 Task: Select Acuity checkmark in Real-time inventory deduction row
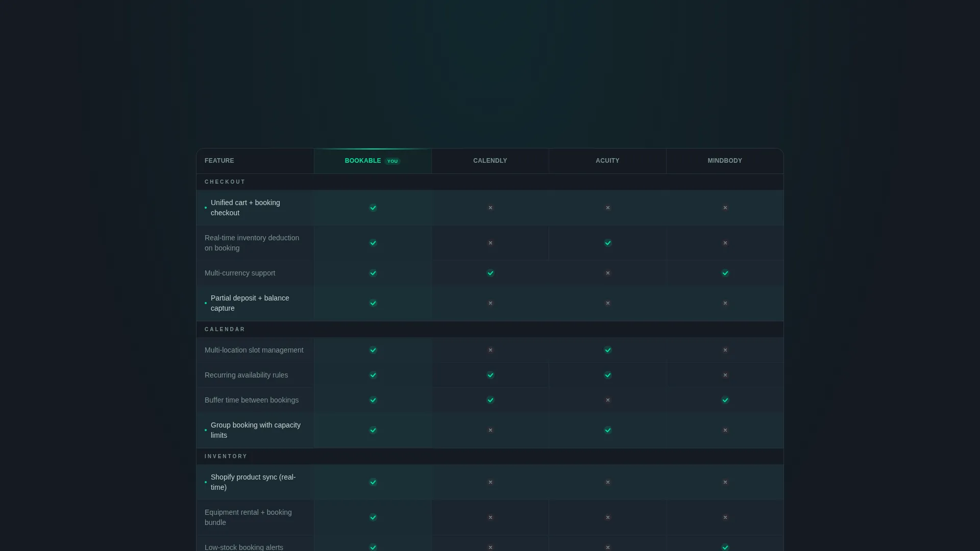click(608, 243)
